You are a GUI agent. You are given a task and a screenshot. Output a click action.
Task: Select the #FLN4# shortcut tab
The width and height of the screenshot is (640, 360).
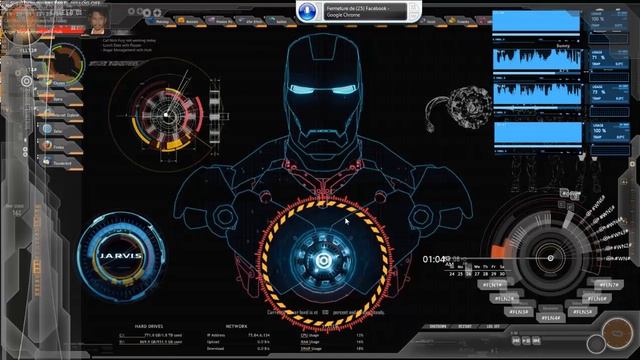coord(550,317)
